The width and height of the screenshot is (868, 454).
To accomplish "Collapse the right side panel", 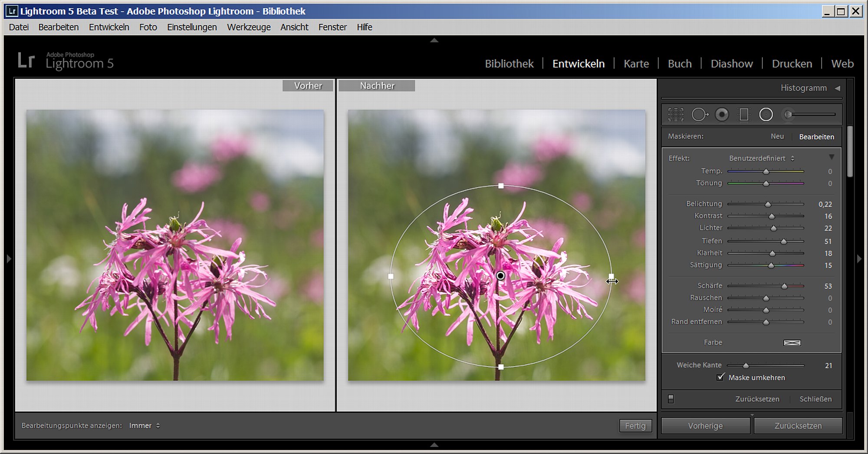I will point(859,259).
